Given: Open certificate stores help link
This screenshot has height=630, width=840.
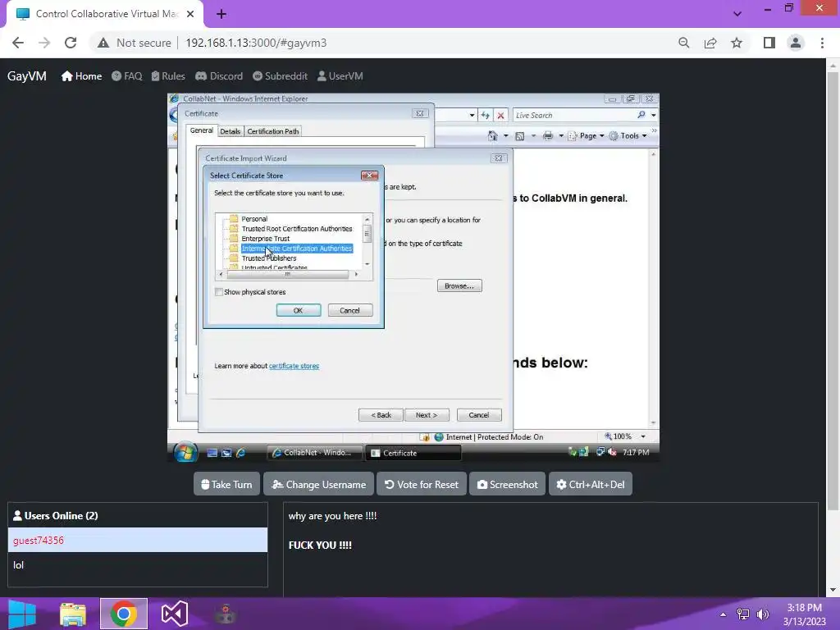Looking at the screenshot, I should coord(294,366).
